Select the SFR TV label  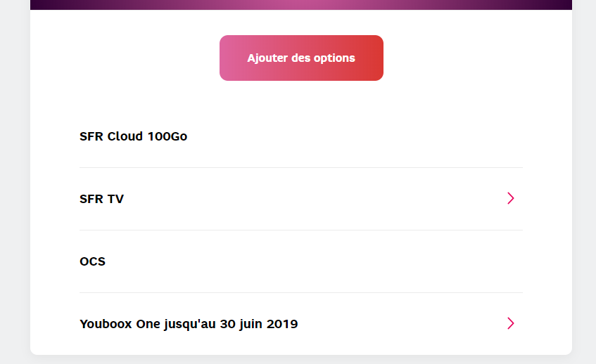(101, 199)
